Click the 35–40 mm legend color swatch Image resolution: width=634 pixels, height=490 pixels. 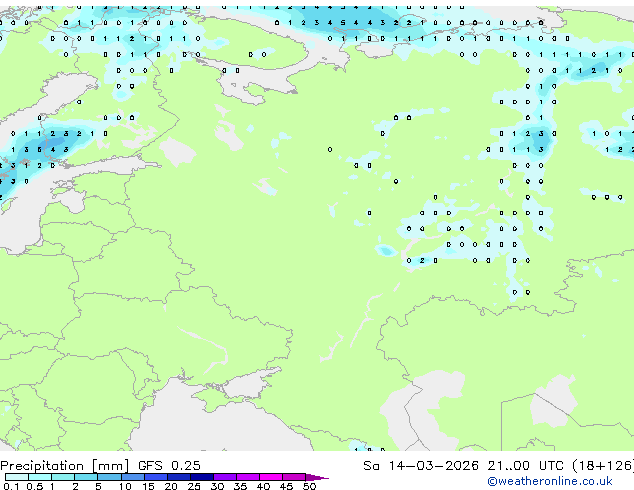pyautogui.click(x=247, y=477)
